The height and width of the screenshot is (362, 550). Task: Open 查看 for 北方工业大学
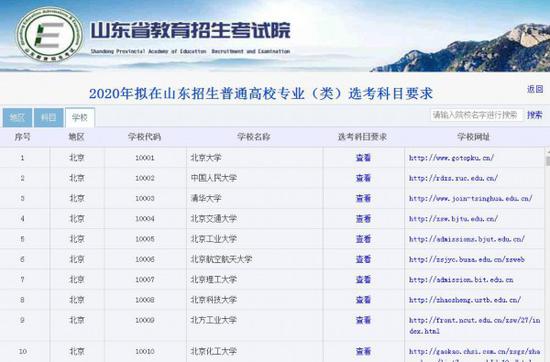(363, 321)
